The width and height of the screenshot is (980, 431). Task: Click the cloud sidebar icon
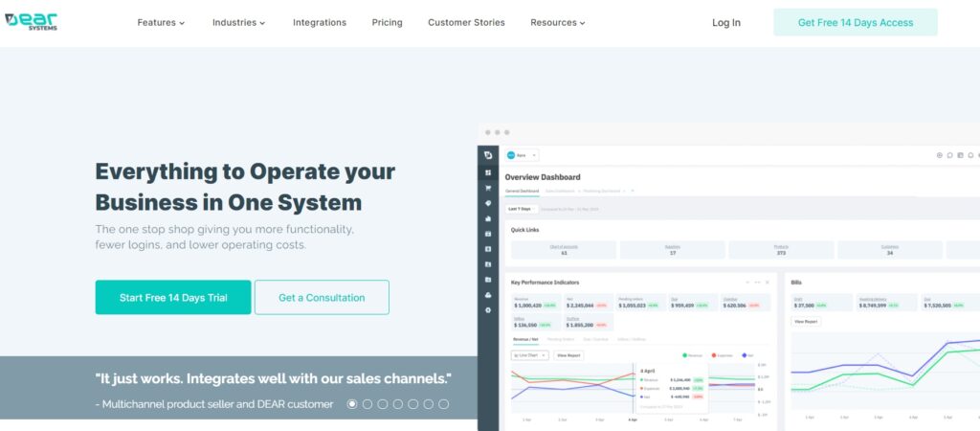click(488, 295)
